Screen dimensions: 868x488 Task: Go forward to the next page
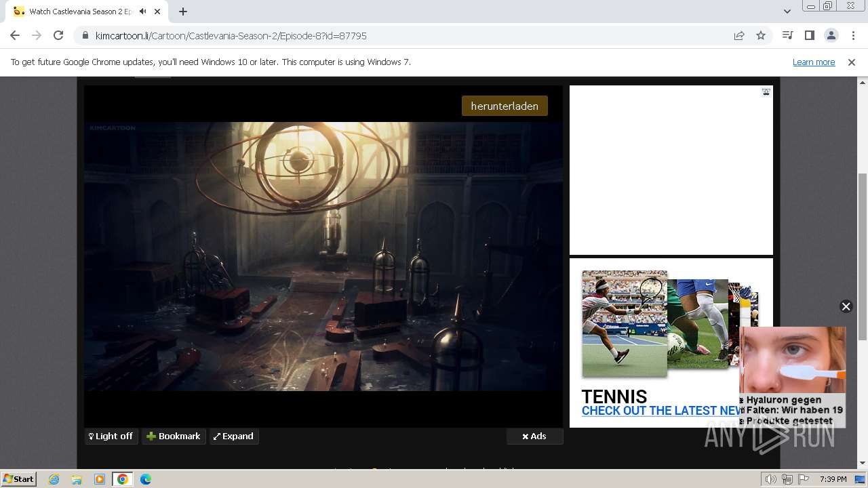37,35
